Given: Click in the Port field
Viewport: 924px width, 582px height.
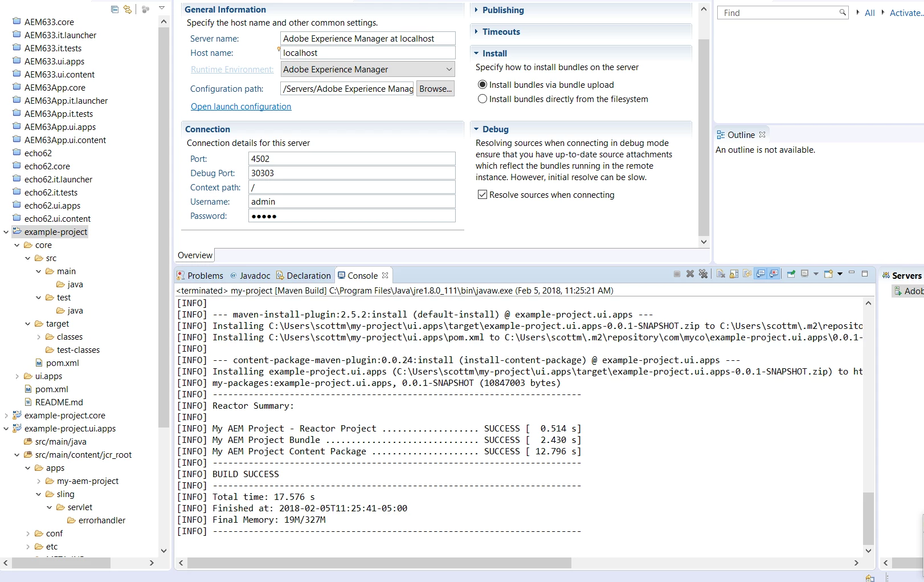Looking at the screenshot, I should tap(351, 158).
